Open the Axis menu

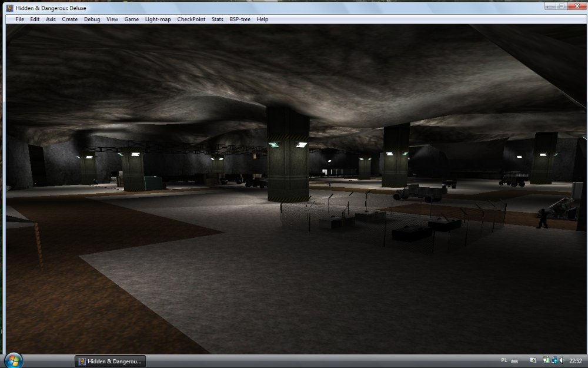51,19
